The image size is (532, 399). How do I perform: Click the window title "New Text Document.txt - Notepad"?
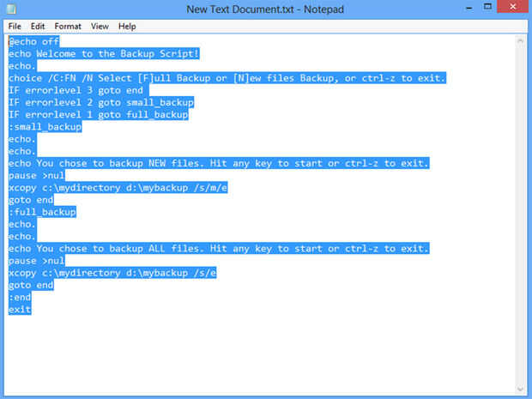coord(265,9)
